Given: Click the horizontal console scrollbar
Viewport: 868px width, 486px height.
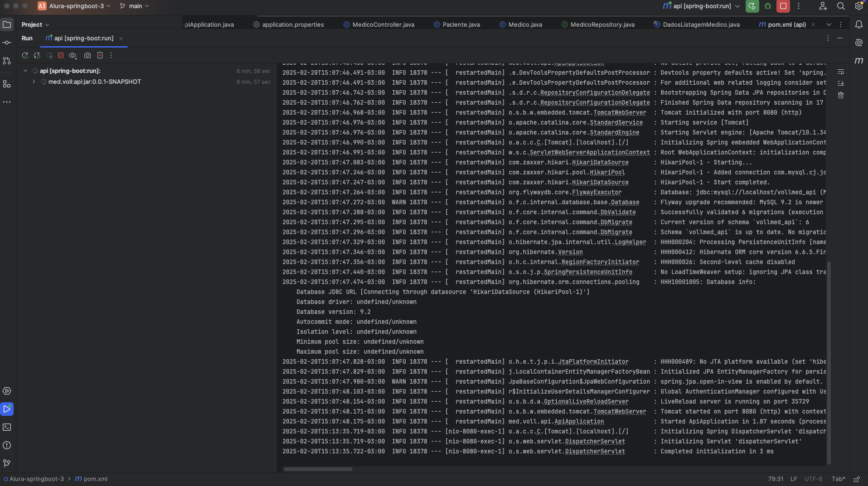Looking at the screenshot, I should [x=318, y=469].
